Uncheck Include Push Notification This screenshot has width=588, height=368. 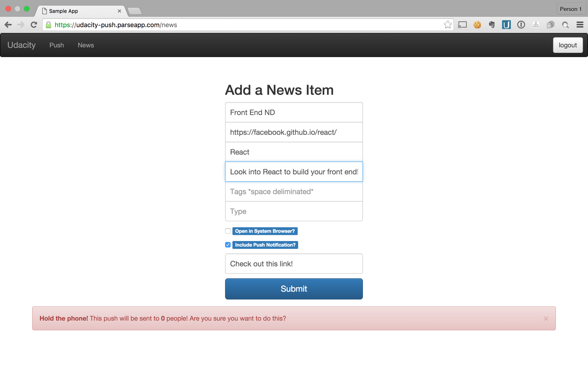tap(227, 245)
